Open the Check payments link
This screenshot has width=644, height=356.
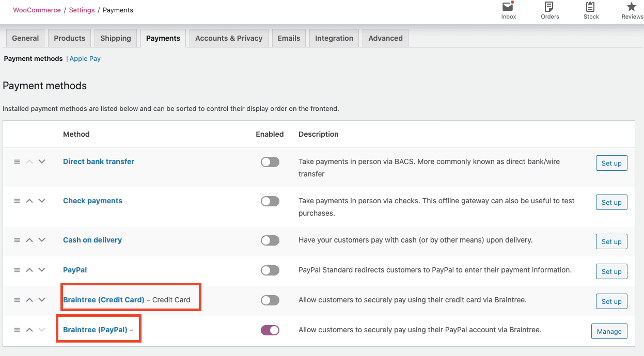(92, 201)
